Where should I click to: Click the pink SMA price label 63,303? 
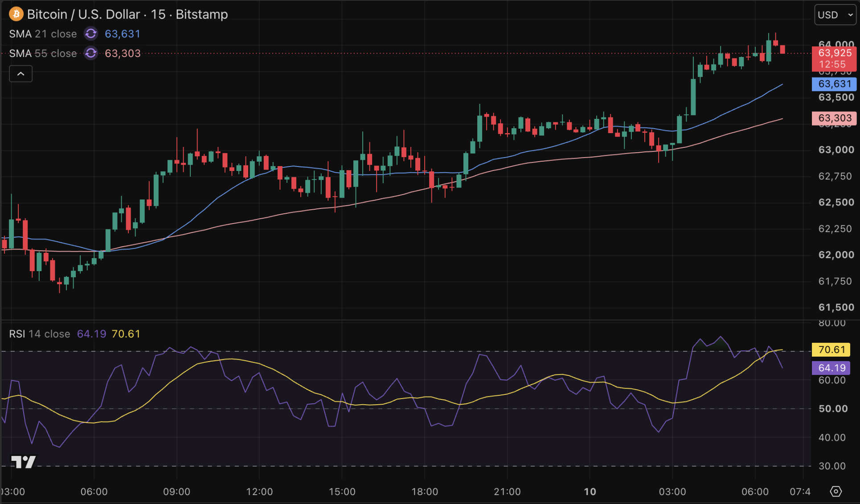pos(835,118)
